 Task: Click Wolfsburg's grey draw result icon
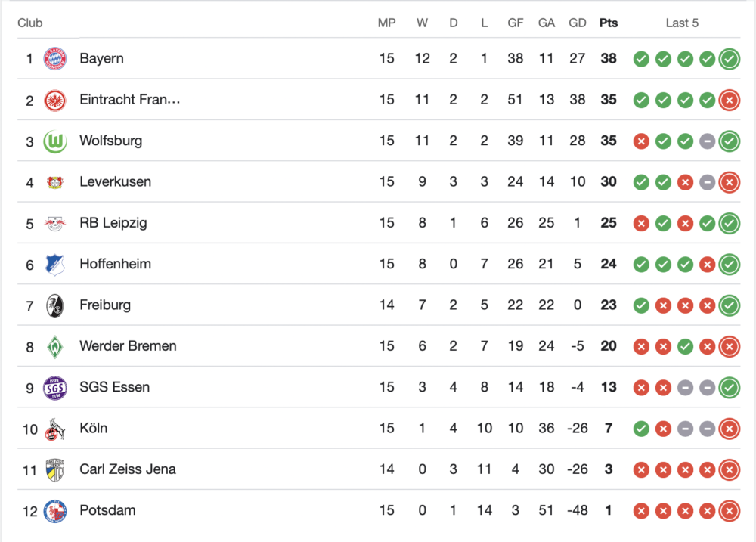tap(707, 141)
